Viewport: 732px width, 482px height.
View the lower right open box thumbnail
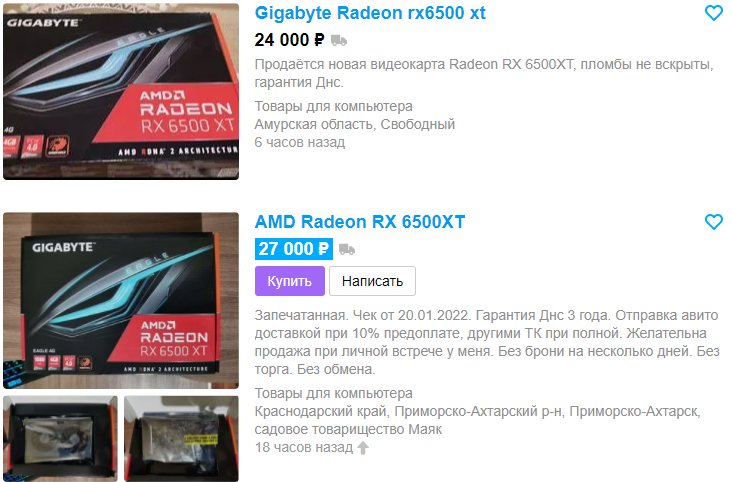click(x=181, y=439)
